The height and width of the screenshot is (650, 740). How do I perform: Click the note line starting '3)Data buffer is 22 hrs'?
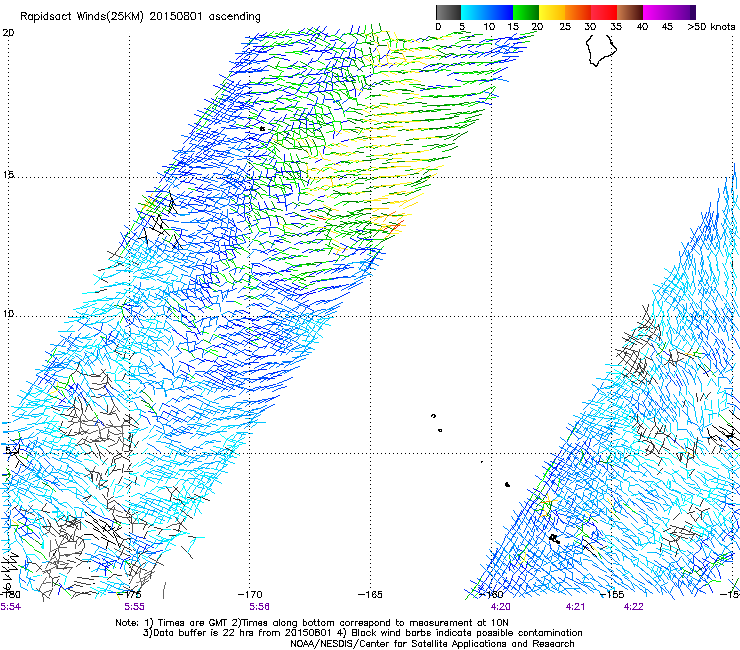pos(362,633)
